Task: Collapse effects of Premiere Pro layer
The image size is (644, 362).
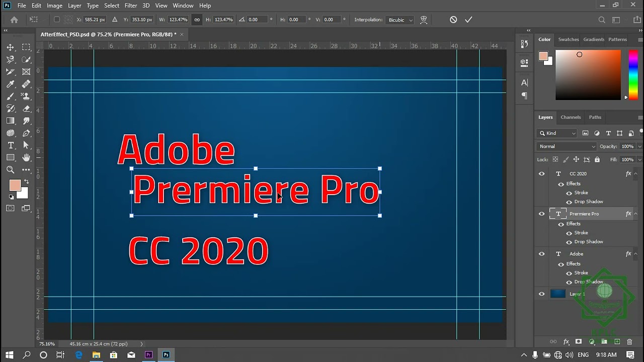Action: (x=636, y=214)
